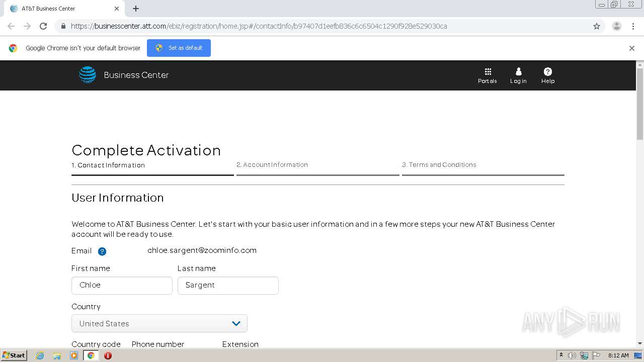Image resolution: width=644 pixels, height=362 pixels.
Task: Open the Windows Start menu
Action: pos(14,355)
